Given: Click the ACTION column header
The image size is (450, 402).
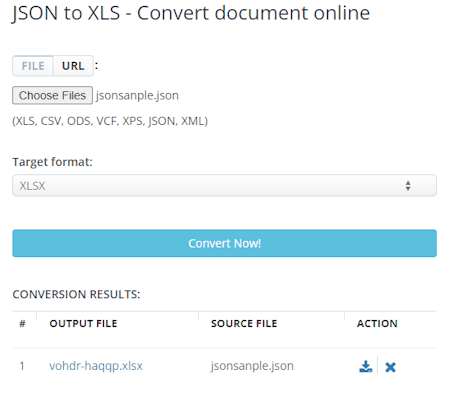Looking at the screenshot, I should tap(377, 324).
